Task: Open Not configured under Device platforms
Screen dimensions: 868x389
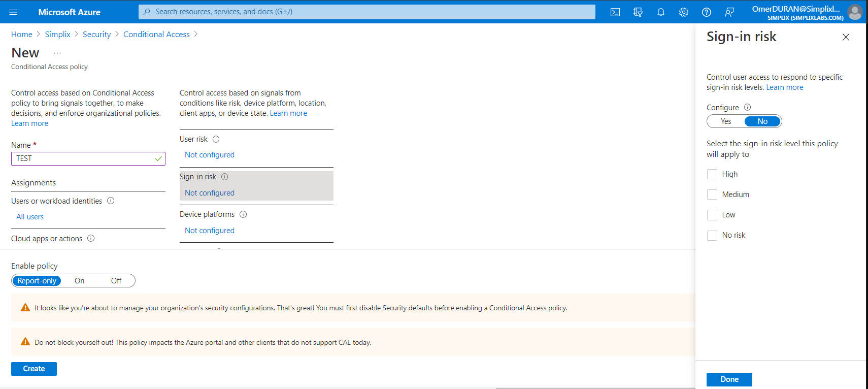Action: (210, 231)
